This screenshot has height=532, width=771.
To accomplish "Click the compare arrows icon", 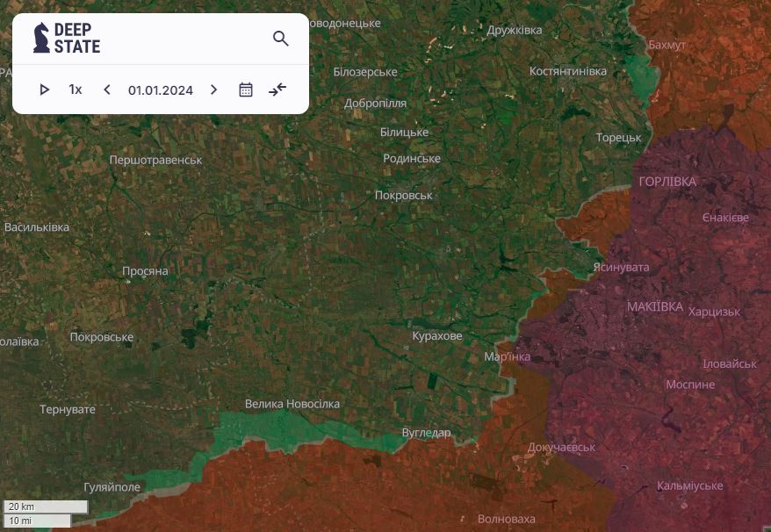I will click(x=277, y=90).
